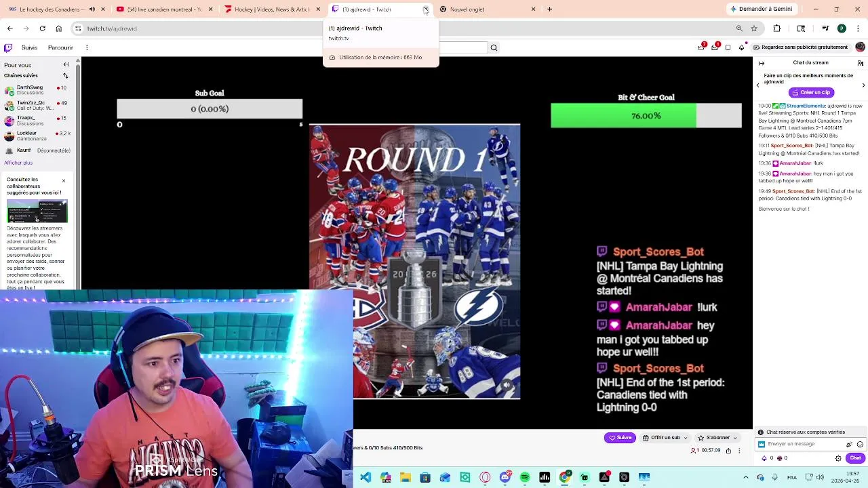
Task: Open Spotify from the taskbar
Action: coord(525,477)
